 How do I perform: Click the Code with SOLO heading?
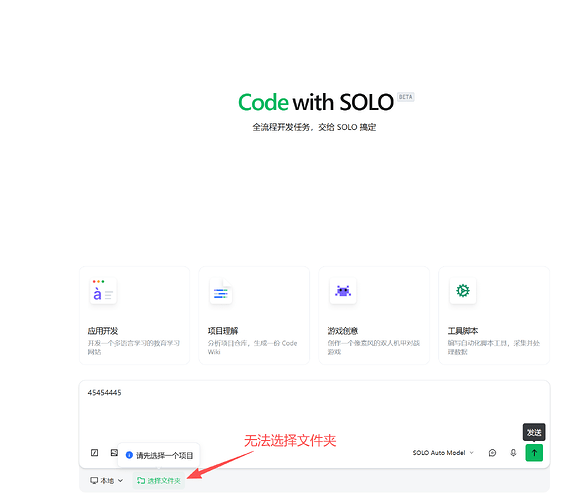[316, 102]
